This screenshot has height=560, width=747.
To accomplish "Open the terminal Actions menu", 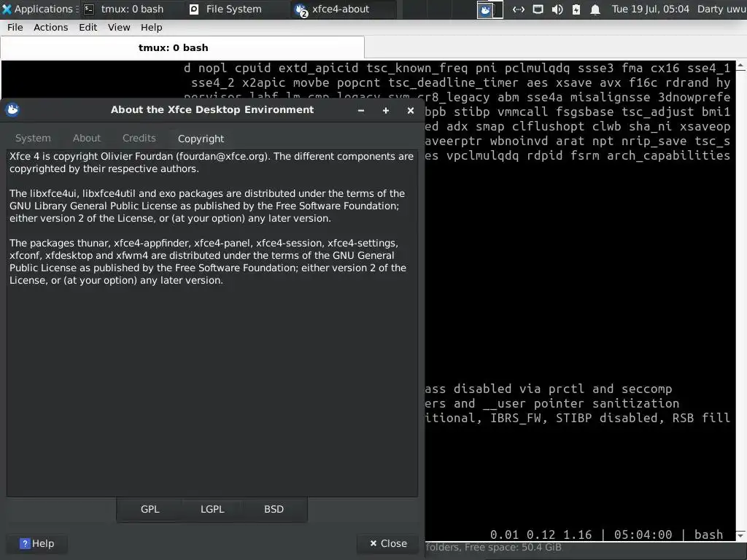I will pyautogui.click(x=50, y=27).
